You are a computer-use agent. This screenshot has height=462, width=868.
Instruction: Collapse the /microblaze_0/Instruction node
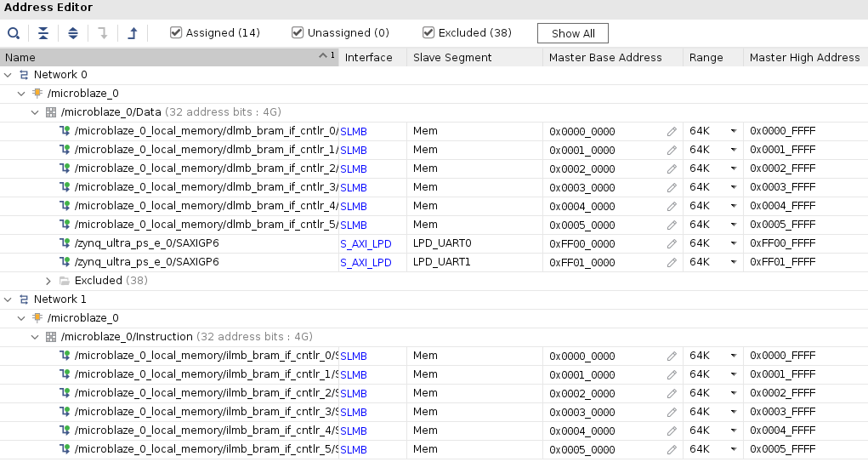pos(35,337)
